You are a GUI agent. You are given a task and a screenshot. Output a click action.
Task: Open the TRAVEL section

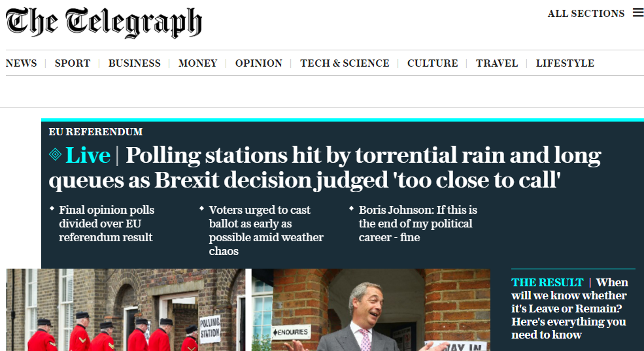(497, 63)
